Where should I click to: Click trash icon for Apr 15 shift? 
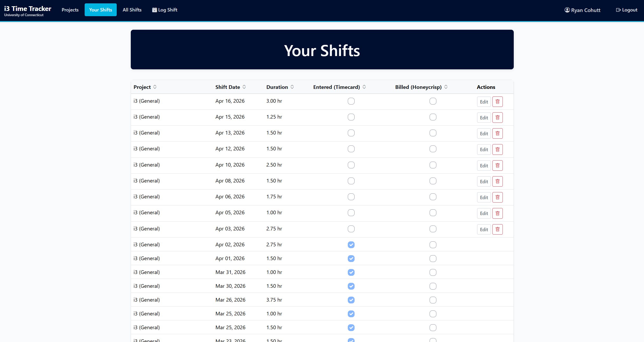pyautogui.click(x=497, y=118)
